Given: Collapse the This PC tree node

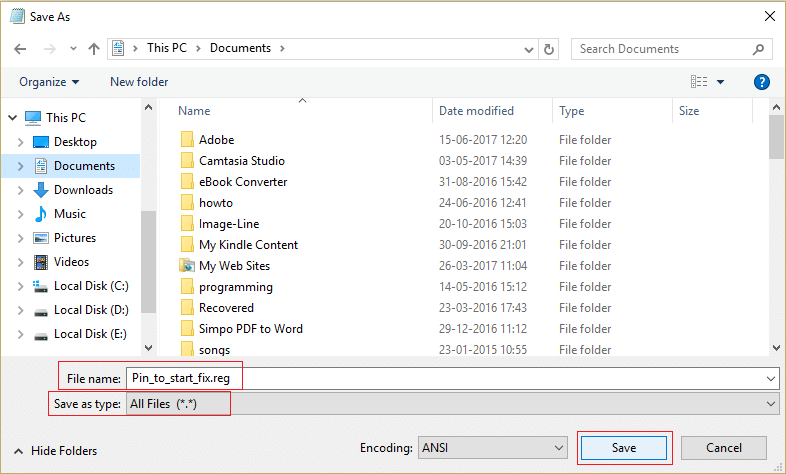Looking at the screenshot, I should (x=13, y=118).
